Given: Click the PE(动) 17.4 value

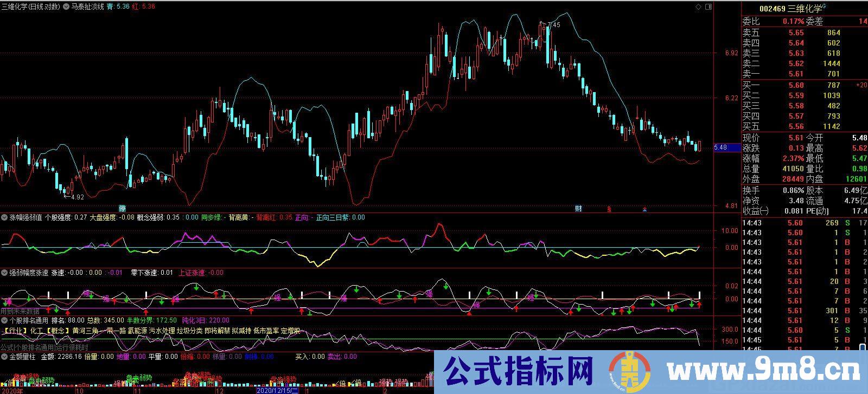Looking at the screenshot, I should pyautogui.click(x=859, y=211).
